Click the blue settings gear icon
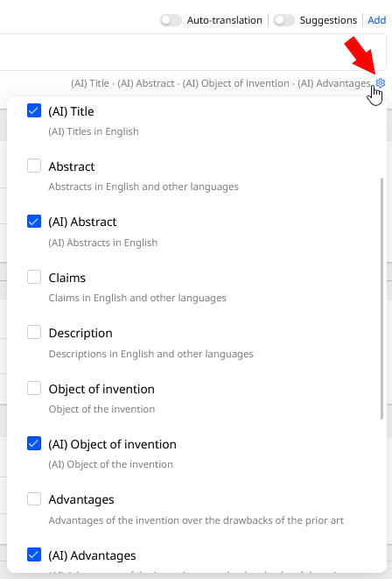Image resolution: width=392 pixels, height=579 pixels. point(381,83)
